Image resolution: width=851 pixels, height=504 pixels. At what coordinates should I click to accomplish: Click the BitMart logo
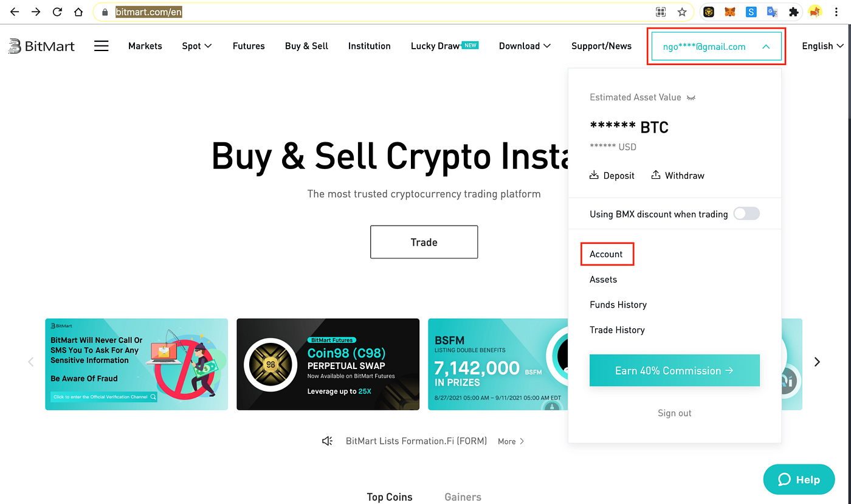click(x=41, y=46)
